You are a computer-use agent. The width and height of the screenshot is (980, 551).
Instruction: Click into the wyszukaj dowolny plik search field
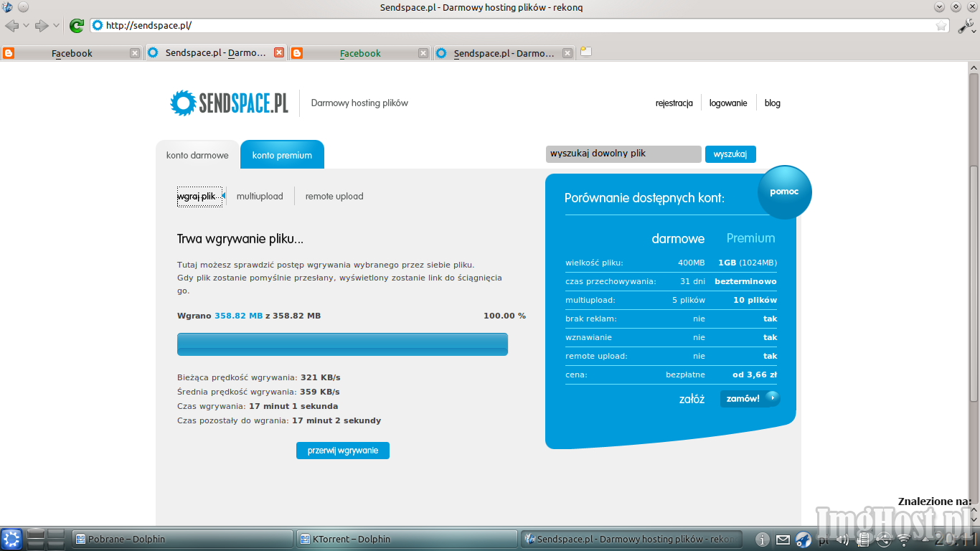point(623,154)
